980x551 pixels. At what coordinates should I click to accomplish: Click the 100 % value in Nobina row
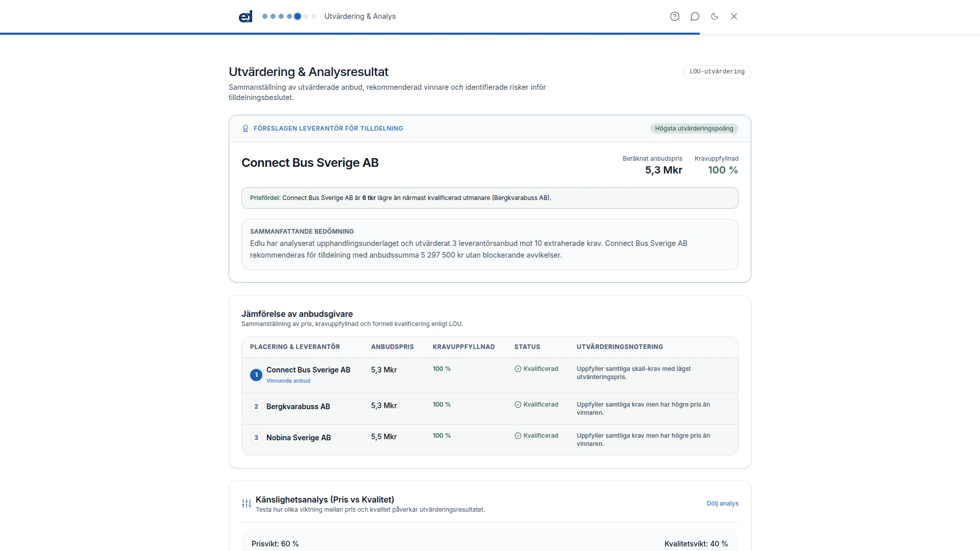pos(442,436)
